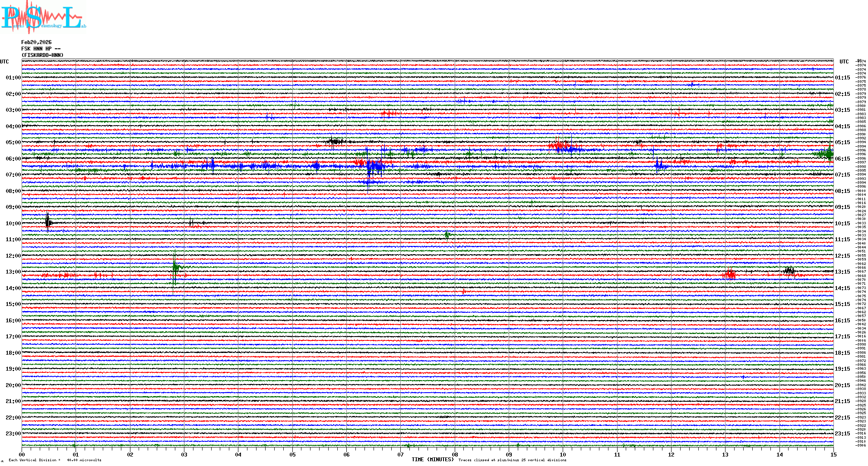This screenshot has width=868, height=466.
Task: Select the 06:15 label on right axis
Action: click(842, 159)
